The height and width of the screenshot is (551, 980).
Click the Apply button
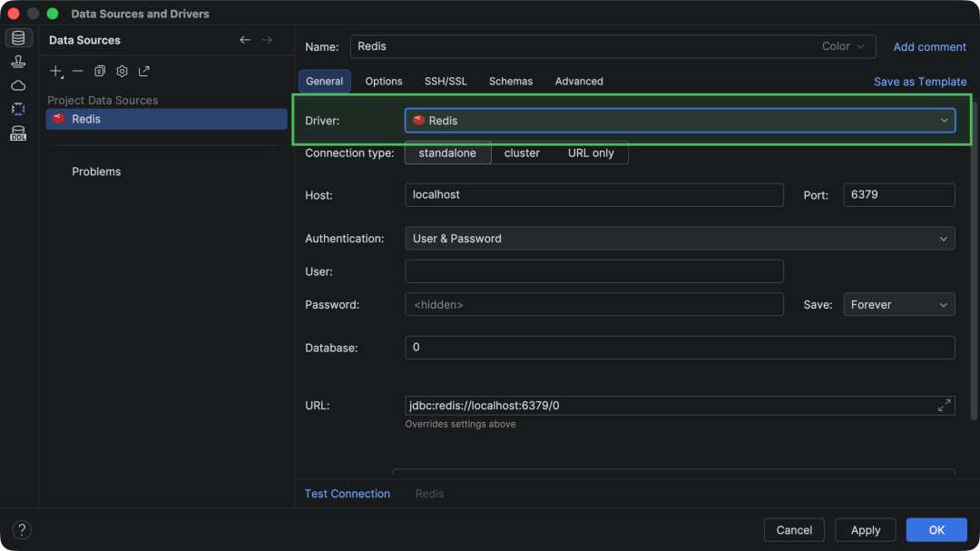[865, 530]
